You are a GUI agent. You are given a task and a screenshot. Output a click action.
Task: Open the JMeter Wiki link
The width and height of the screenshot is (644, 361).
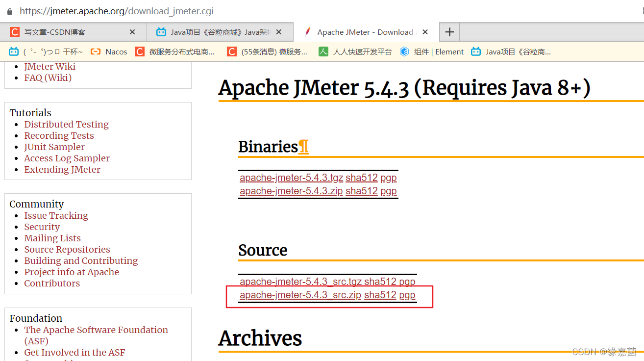[x=50, y=66]
